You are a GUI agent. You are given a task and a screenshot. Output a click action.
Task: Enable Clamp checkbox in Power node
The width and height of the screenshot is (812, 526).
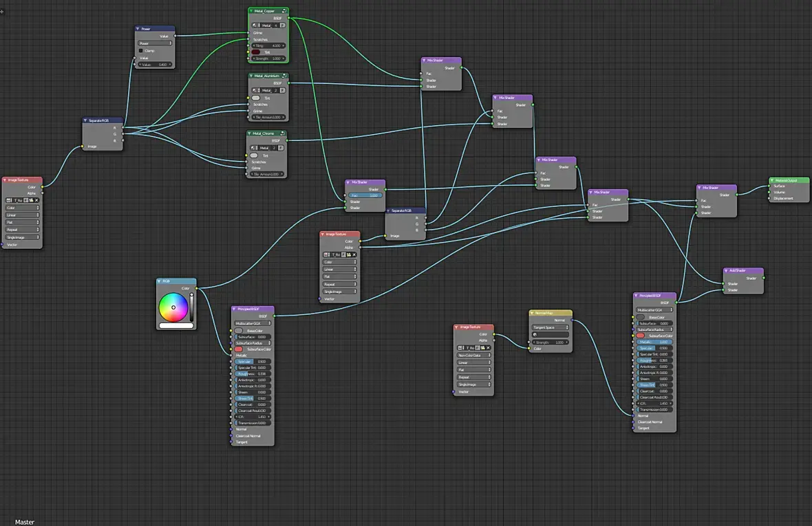point(140,51)
